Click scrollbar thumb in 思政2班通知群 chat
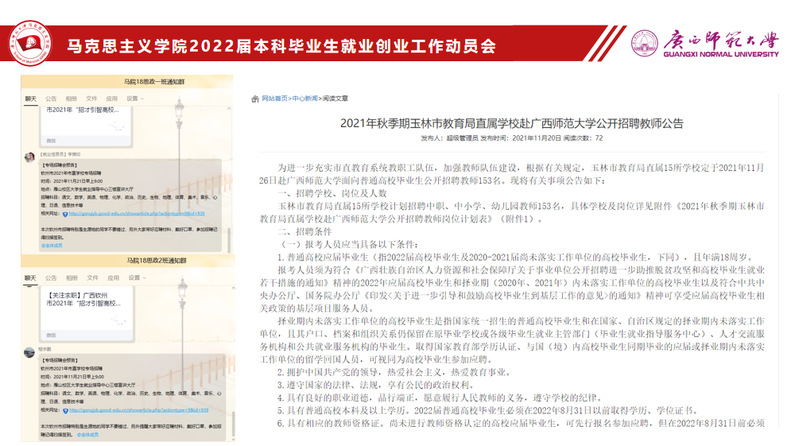Screen dimensions: 798x446 point(233,423)
